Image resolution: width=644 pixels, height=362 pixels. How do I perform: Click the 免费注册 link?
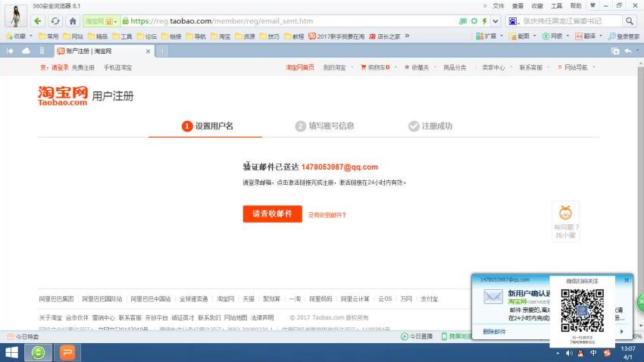pos(83,67)
